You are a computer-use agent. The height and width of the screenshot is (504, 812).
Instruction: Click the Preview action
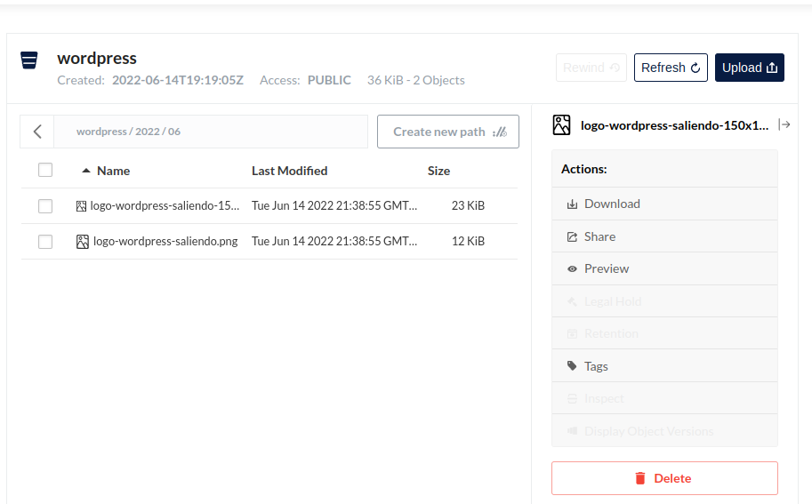point(665,268)
